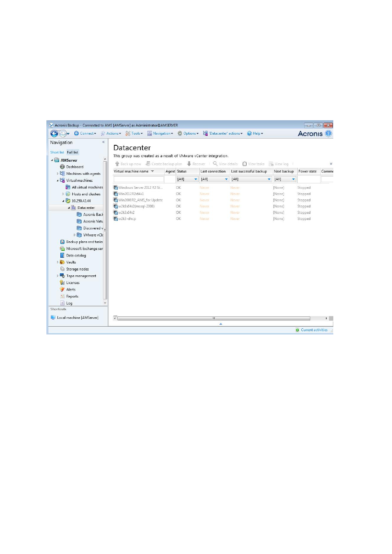Click the Datacenter building icon in tree
The width and height of the screenshot is (392, 554).
(74, 208)
